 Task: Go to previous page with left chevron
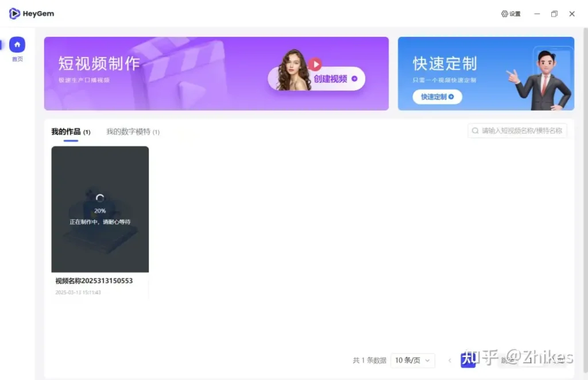click(450, 360)
